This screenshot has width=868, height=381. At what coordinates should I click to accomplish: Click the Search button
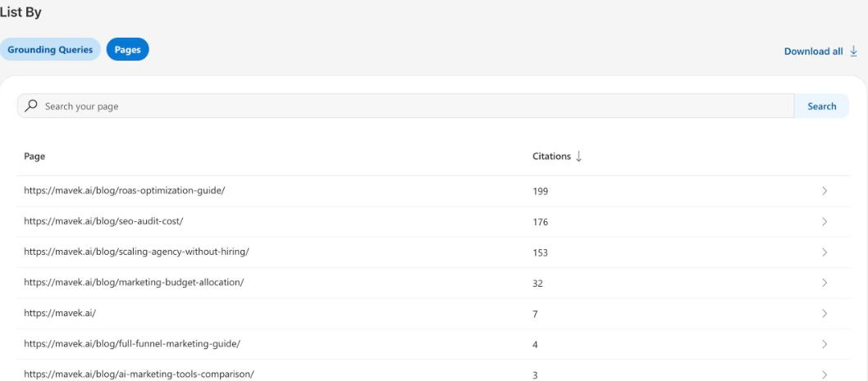[x=821, y=106]
